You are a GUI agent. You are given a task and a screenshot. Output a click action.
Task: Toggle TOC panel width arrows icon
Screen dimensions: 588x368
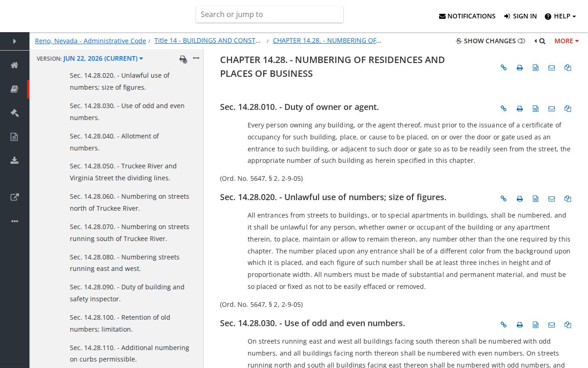(196, 58)
